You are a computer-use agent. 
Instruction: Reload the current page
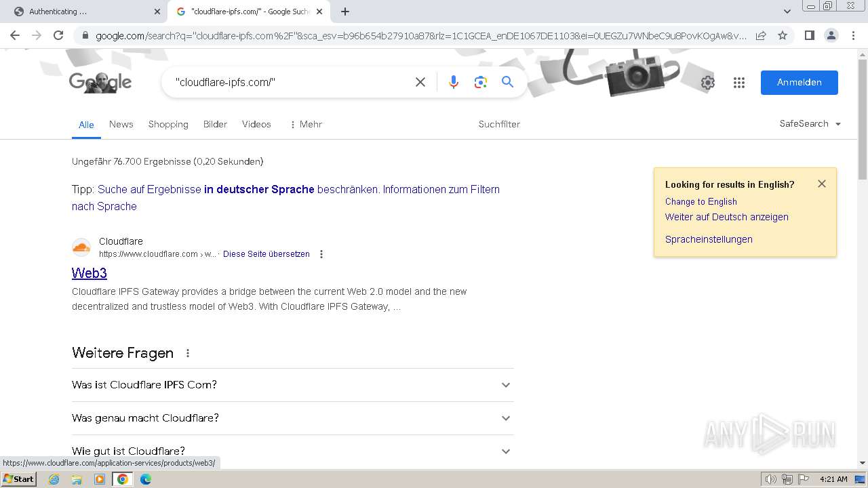[58, 35]
